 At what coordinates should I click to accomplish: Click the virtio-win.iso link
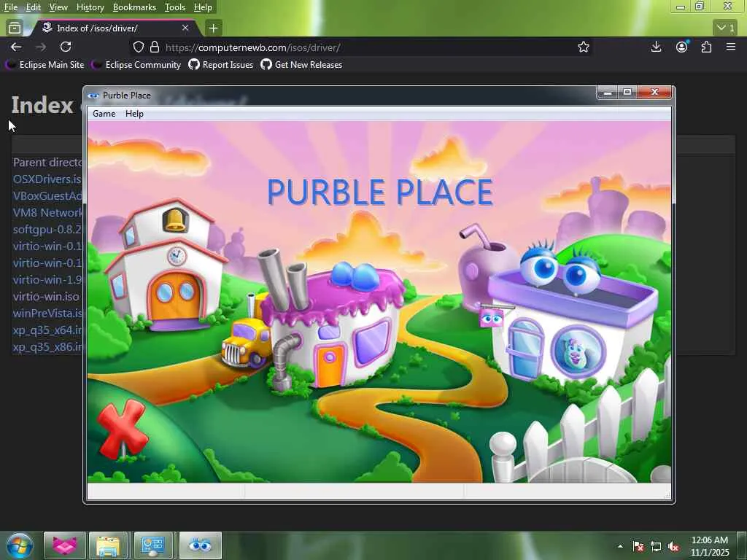click(46, 296)
